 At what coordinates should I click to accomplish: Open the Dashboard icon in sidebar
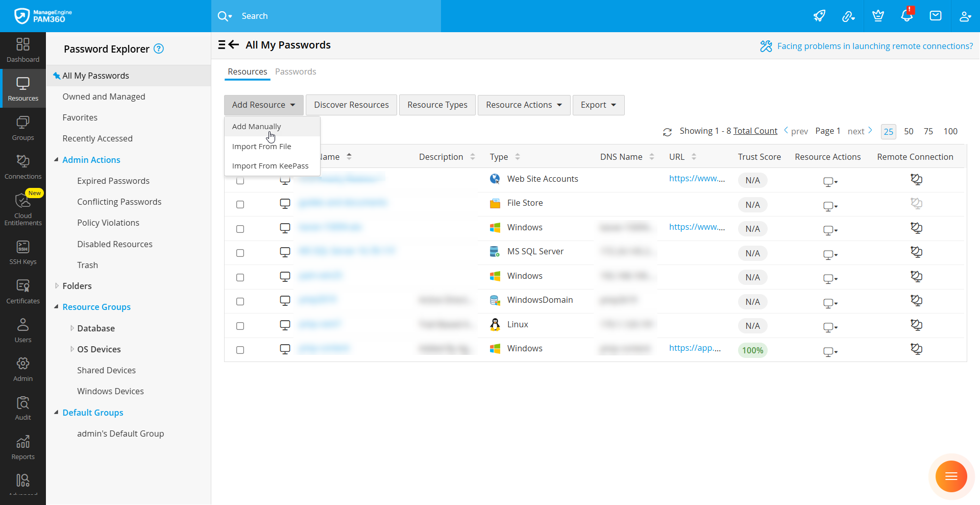[x=23, y=50]
